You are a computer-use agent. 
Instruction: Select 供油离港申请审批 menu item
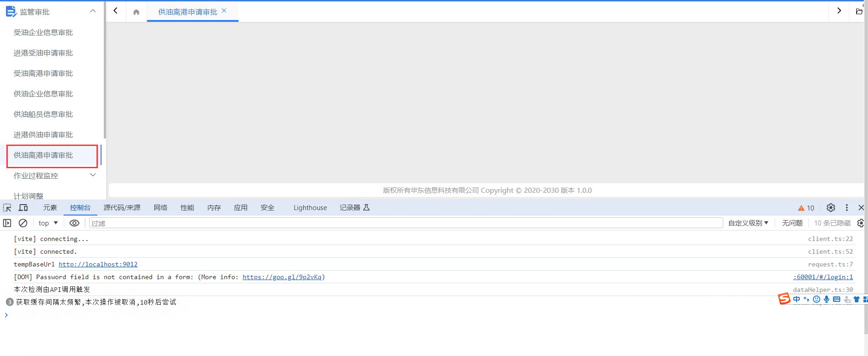coord(43,155)
